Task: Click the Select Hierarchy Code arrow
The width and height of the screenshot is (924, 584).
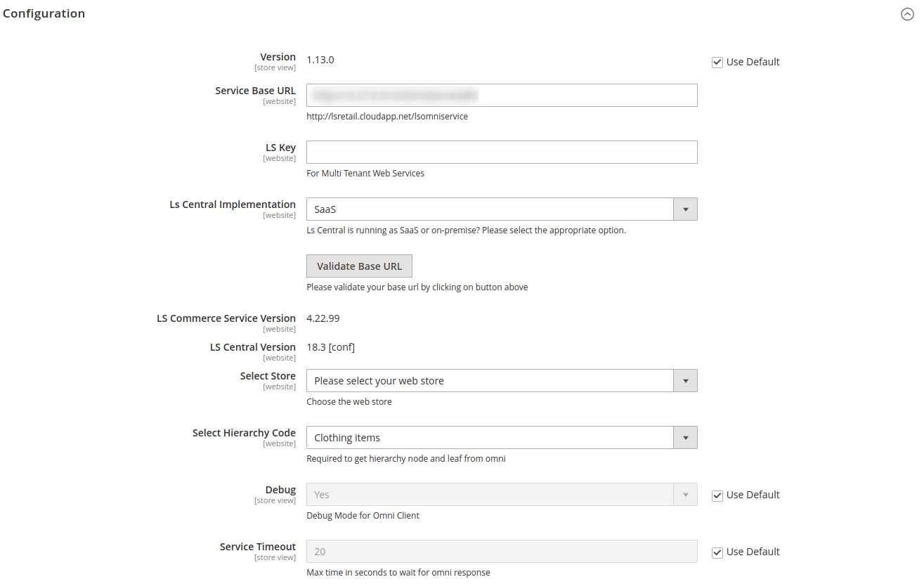Action: (x=685, y=438)
